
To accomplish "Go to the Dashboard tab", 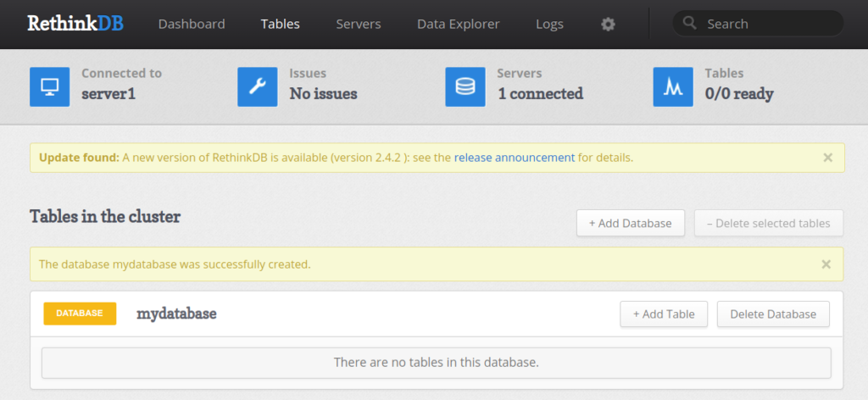I will click(192, 25).
